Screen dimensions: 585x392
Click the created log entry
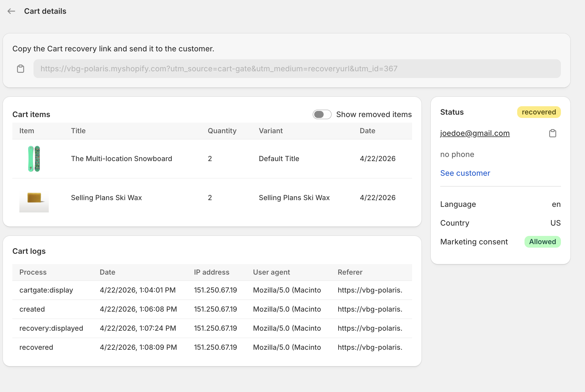(32, 309)
